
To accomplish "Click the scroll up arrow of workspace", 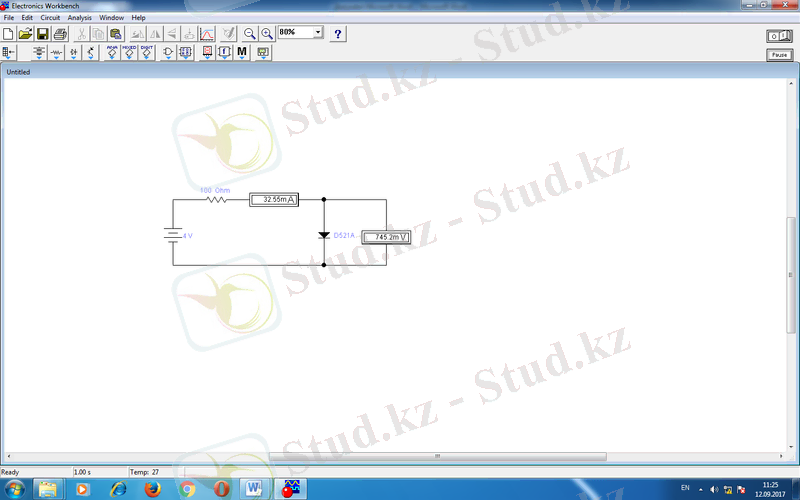I will click(791, 83).
